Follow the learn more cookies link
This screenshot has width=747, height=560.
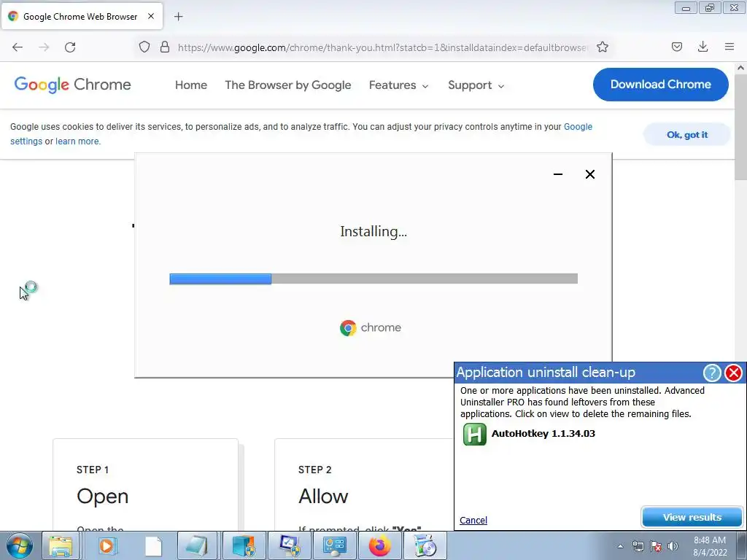77,141
